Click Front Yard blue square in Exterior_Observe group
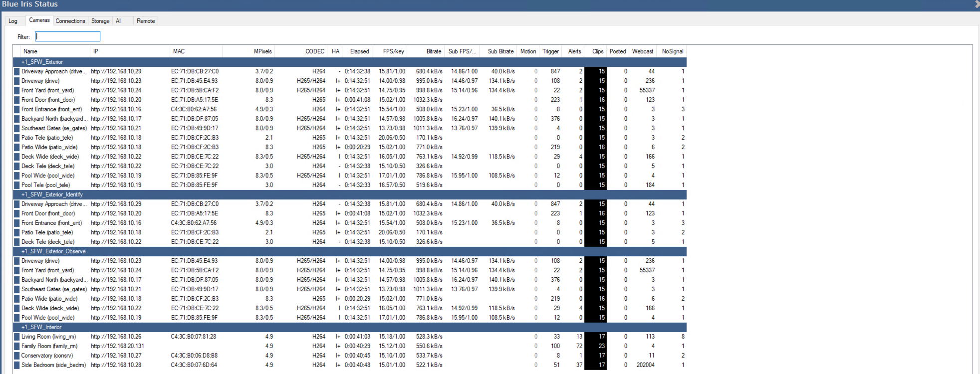This screenshot has height=374, width=980. (16, 270)
